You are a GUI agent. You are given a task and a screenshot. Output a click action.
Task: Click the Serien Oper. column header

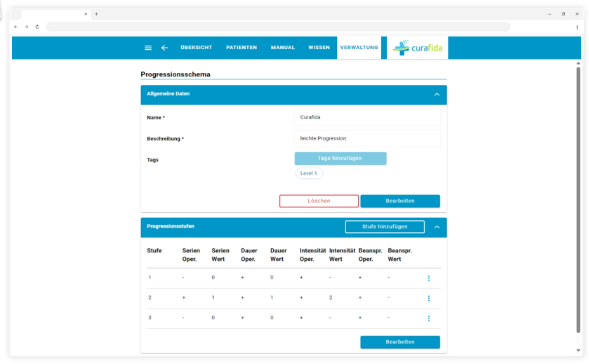click(191, 255)
